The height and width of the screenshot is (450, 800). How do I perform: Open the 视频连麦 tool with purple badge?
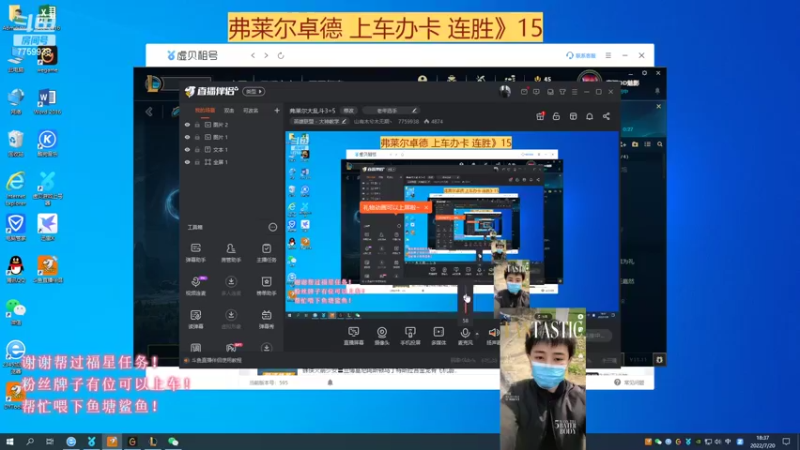tap(195, 286)
